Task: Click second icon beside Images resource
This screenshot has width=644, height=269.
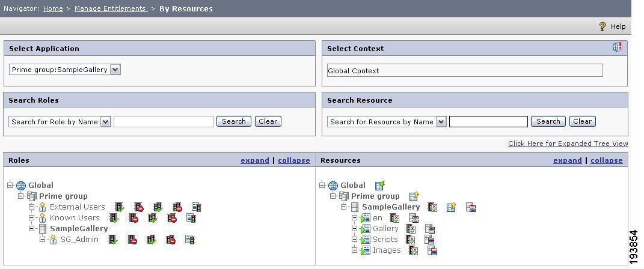Action: click(432, 250)
